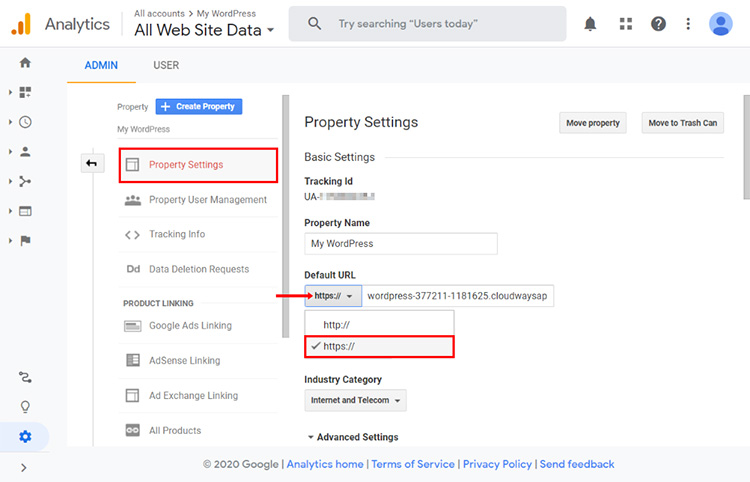Viewport: 750px width, 482px height.
Task: Click the help question mark icon
Action: [658, 24]
